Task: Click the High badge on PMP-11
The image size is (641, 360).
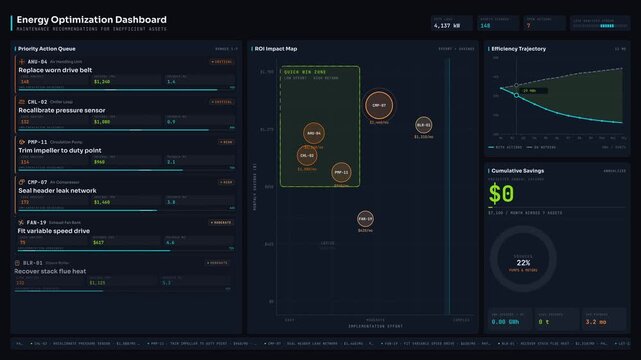Action: point(226,142)
